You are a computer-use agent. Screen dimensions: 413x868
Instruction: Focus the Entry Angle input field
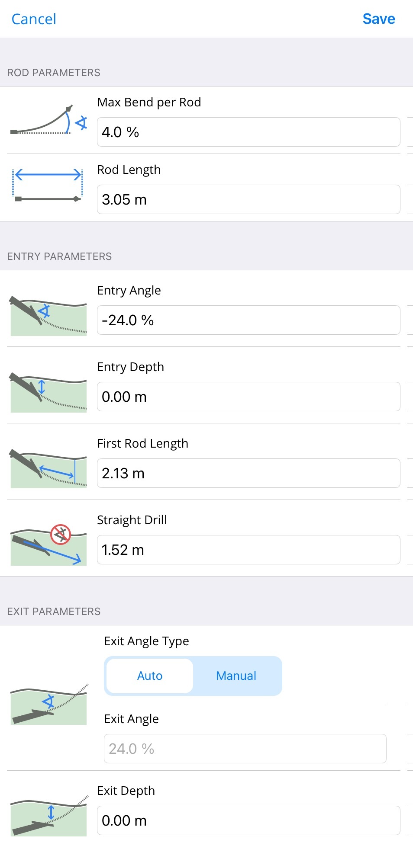tap(248, 320)
